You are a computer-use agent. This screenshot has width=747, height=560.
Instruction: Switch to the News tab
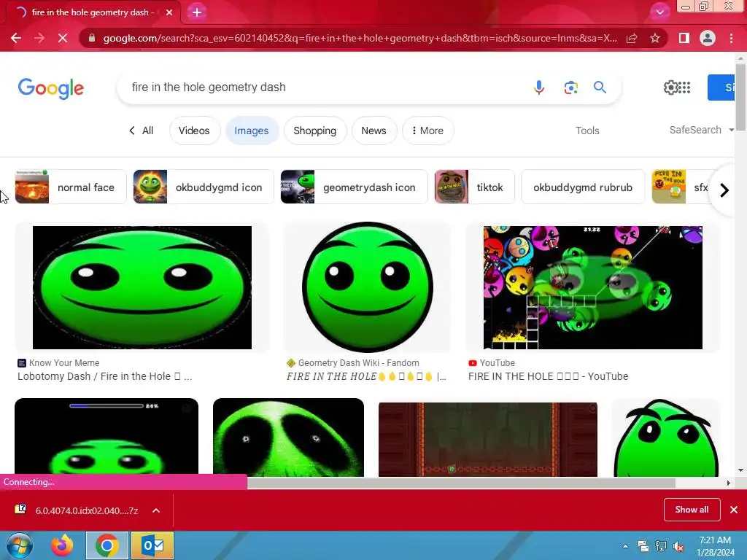(373, 131)
